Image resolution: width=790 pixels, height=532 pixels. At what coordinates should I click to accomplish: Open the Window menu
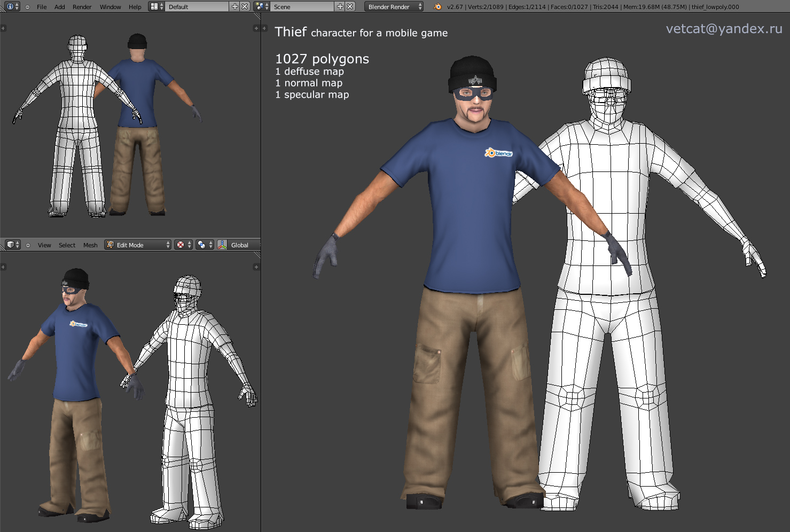(x=111, y=7)
